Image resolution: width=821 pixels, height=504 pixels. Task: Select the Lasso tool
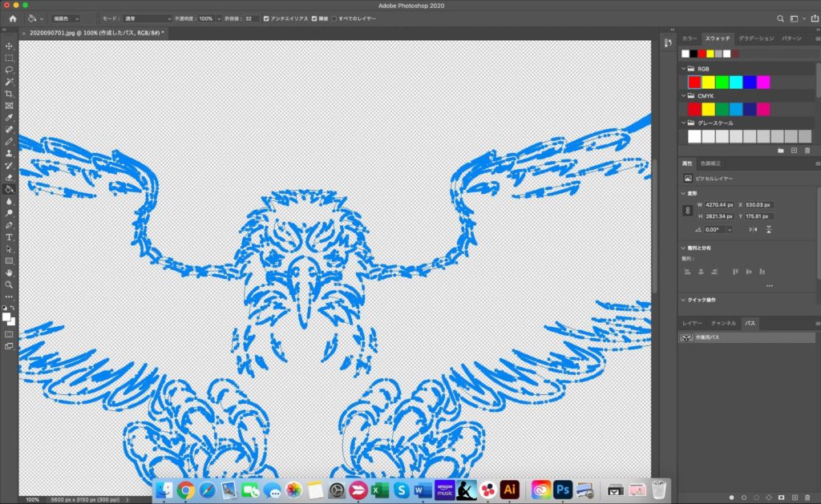[x=10, y=70]
